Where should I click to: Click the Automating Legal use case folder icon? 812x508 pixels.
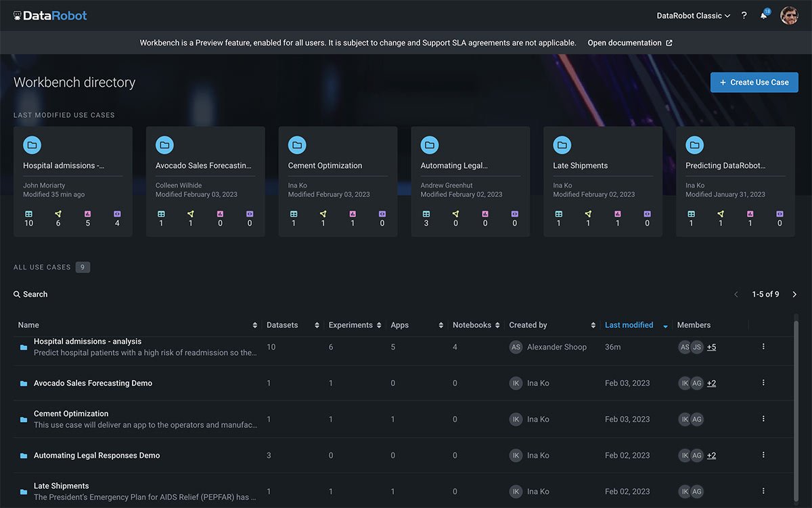pos(429,144)
